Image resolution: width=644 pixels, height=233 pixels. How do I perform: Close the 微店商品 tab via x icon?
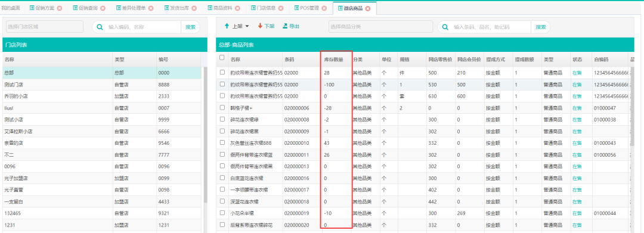point(367,8)
